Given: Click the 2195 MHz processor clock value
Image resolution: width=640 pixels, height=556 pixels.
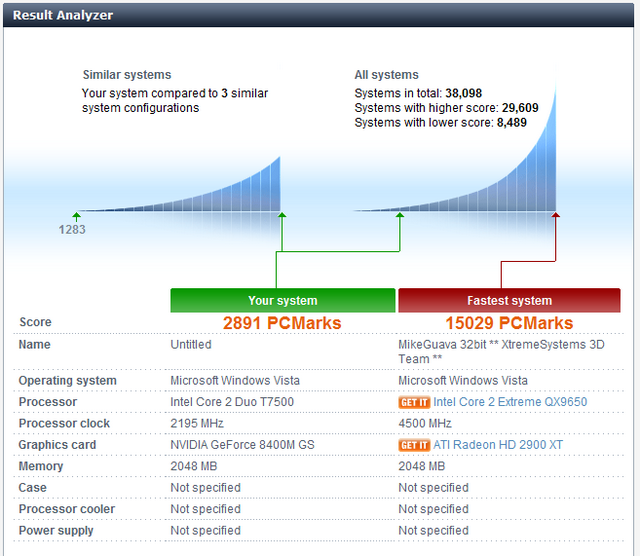Looking at the screenshot, I should [197, 423].
